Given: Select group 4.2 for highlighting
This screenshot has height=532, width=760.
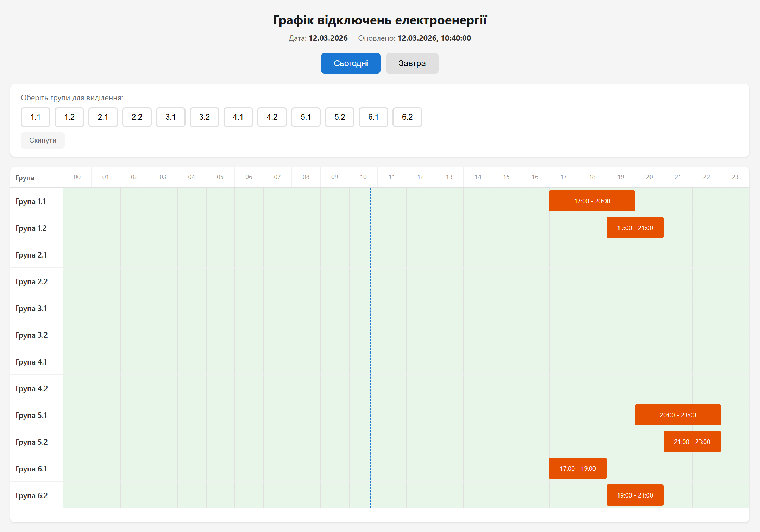Looking at the screenshot, I should [x=272, y=117].
